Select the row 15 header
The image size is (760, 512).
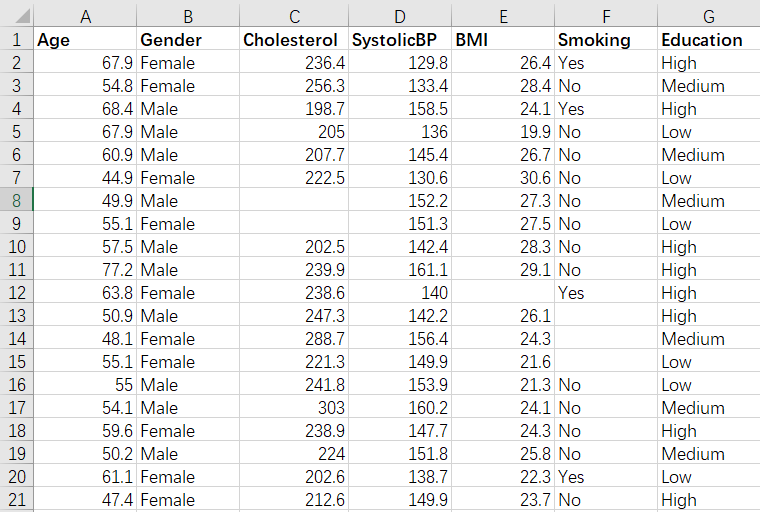pos(16,362)
